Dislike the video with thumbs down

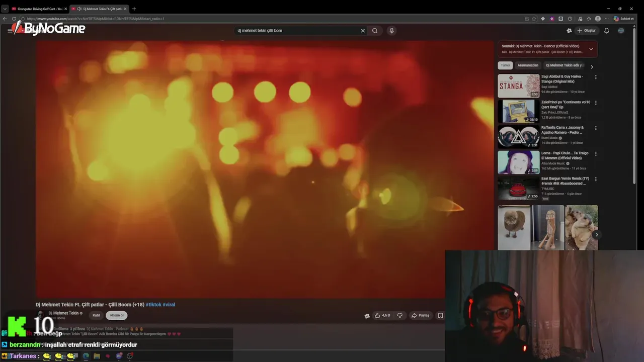[x=400, y=315]
